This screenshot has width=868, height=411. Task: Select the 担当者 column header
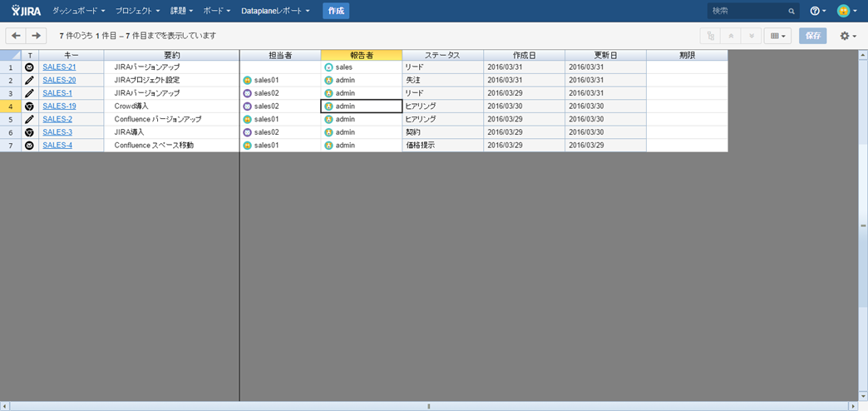pyautogui.click(x=280, y=55)
